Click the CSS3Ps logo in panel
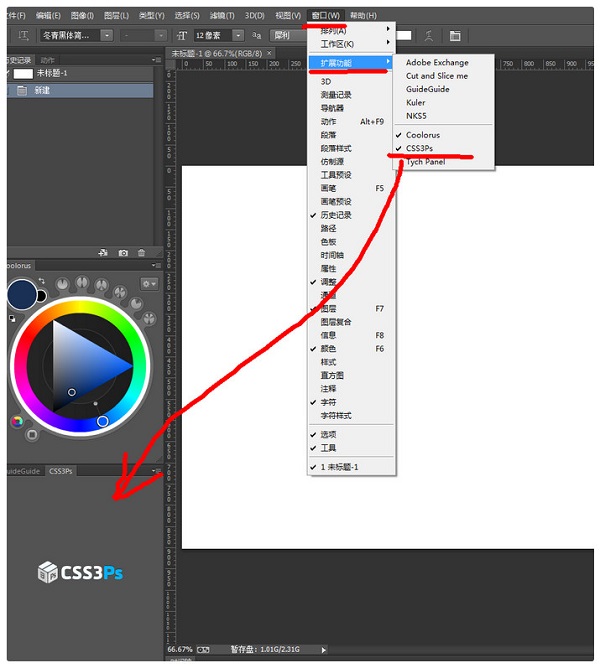This screenshot has width=600, height=668. [80, 572]
